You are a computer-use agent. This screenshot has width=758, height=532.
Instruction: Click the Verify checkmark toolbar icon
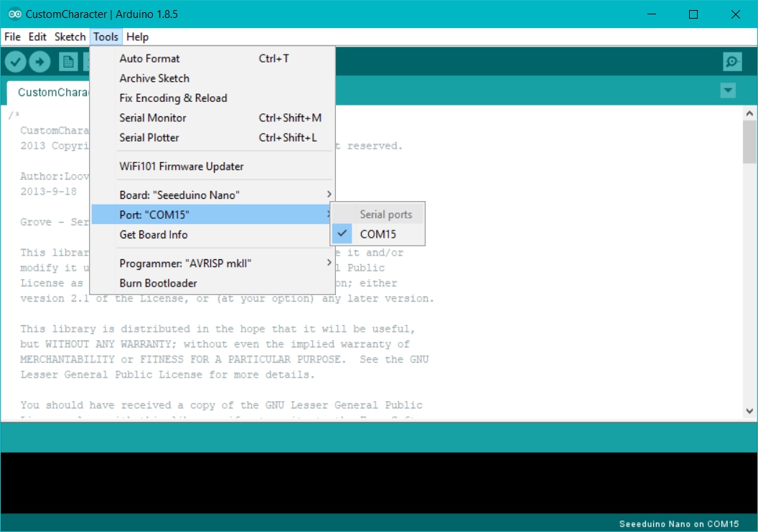[x=16, y=62]
